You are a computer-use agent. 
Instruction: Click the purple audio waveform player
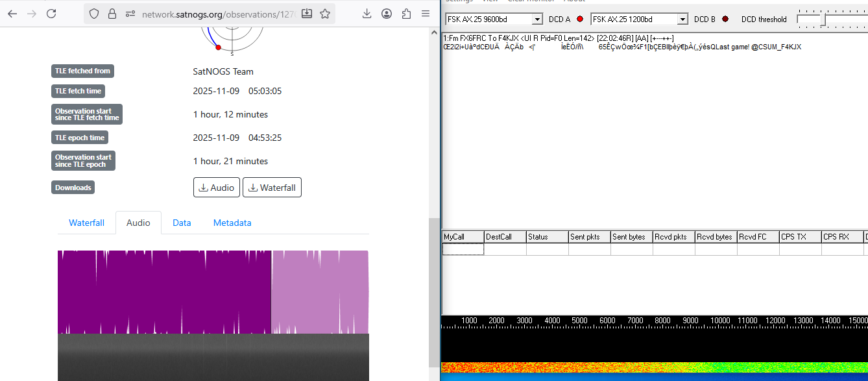pos(213,292)
